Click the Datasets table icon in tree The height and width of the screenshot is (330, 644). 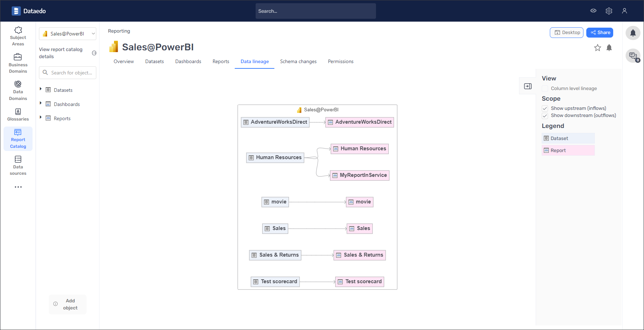click(48, 90)
